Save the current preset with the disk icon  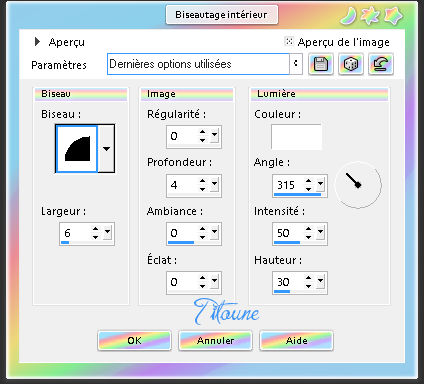[321, 64]
